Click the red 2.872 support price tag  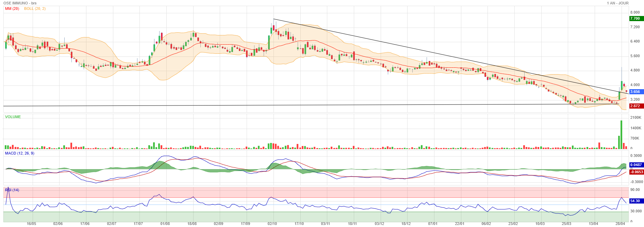point(635,106)
